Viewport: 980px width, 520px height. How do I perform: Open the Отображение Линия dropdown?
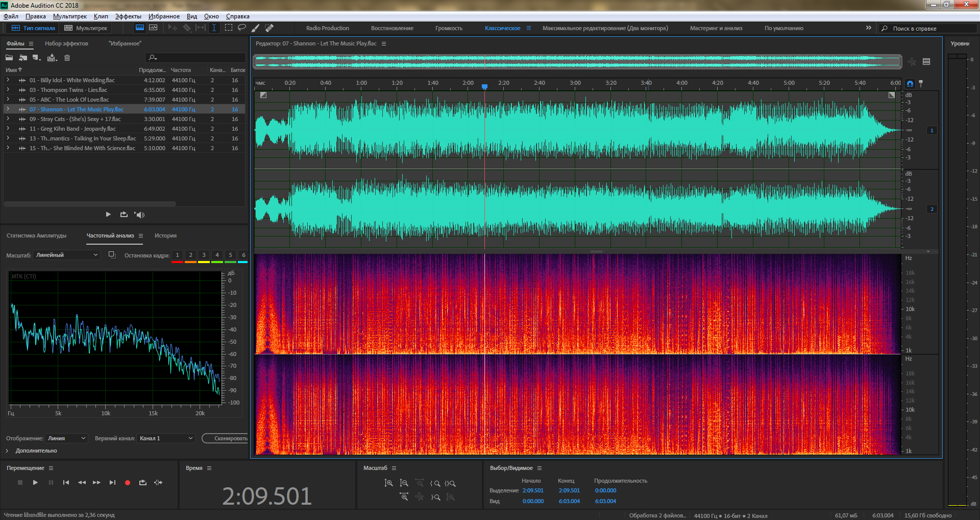(67, 438)
